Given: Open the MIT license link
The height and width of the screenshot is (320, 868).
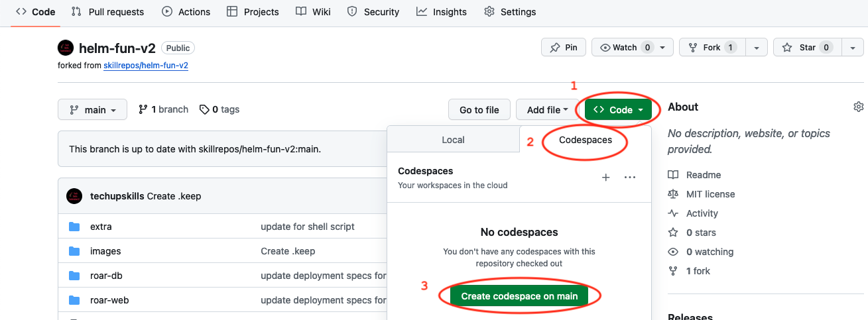Looking at the screenshot, I should point(702,194).
